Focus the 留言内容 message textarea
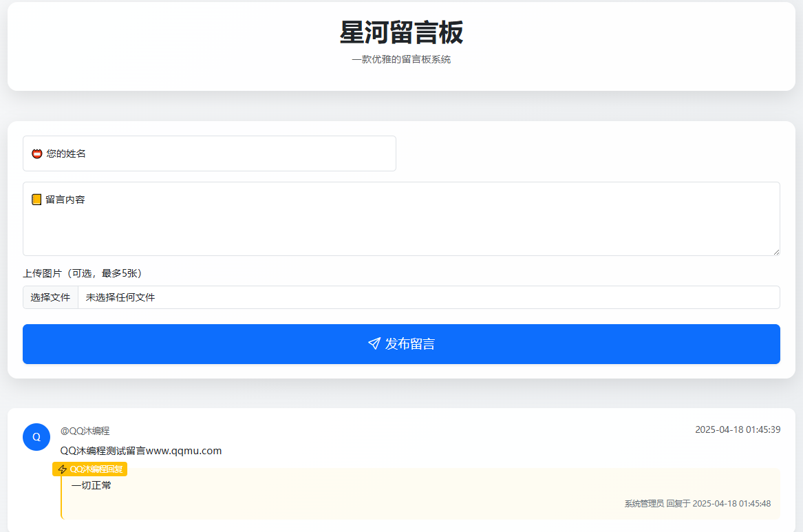Screen dimensions: 803x532 tap(402, 219)
